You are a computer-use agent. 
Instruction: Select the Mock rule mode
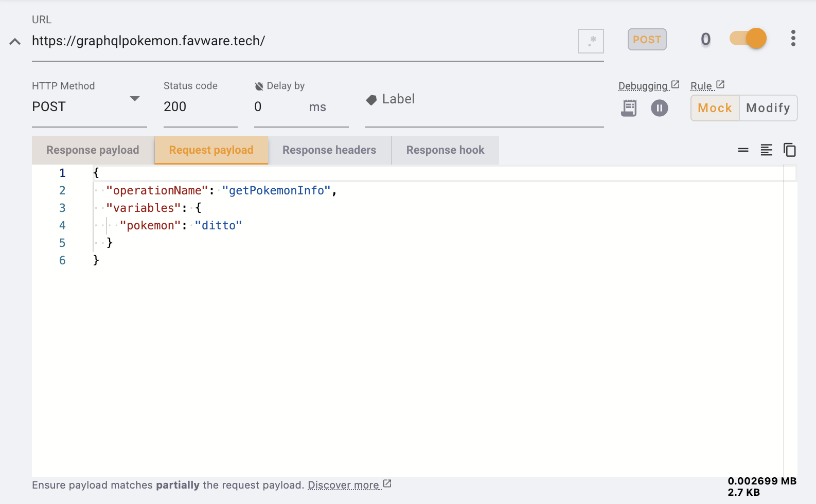pyautogui.click(x=715, y=108)
